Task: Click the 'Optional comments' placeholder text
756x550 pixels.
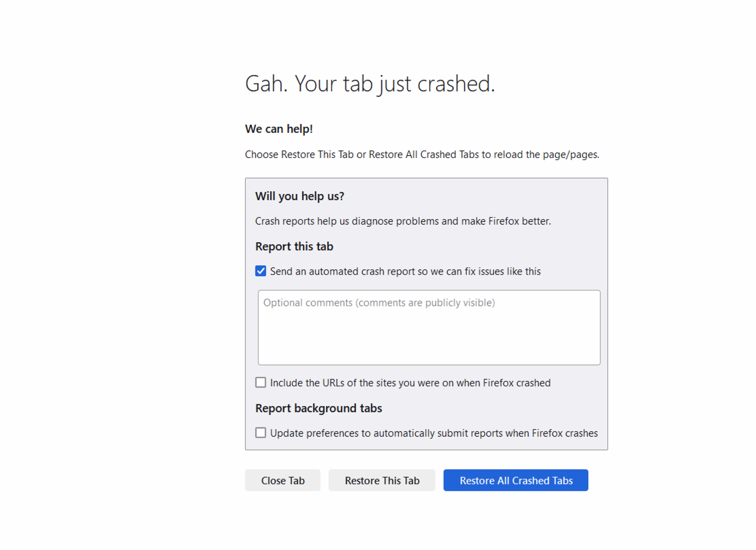Action: point(379,303)
